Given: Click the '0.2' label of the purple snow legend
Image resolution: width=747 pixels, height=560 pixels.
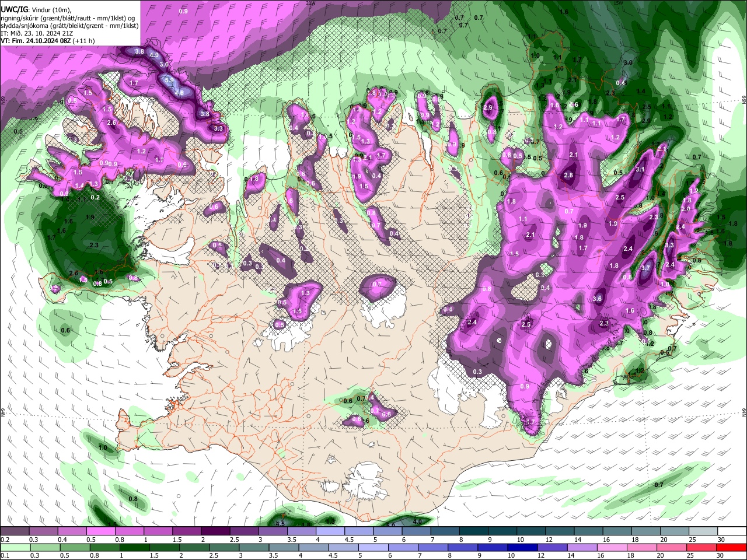Looking at the screenshot, I should [5, 539].
